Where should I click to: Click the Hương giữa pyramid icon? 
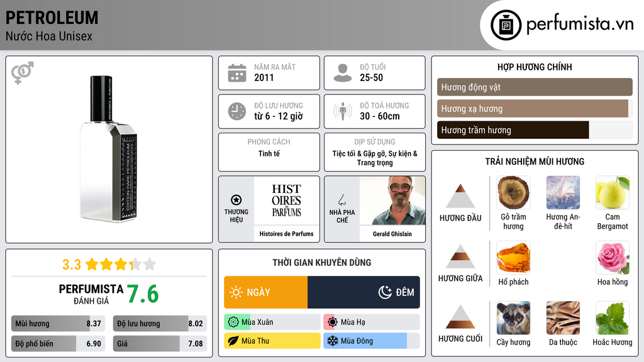coord(460,256)
